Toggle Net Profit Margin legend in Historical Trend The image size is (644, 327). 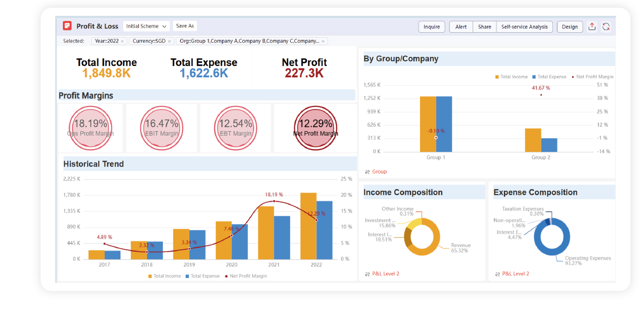[245, 276]
